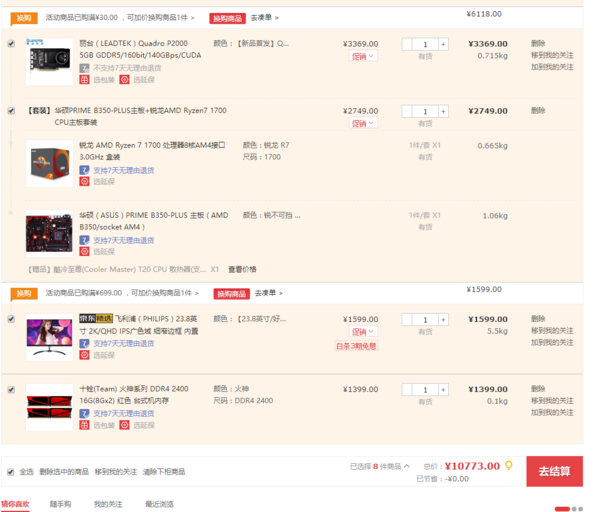Increase quantity of Team DDR4 memory
The width and height of the screenshot is (600, 512).
point(443,390)
